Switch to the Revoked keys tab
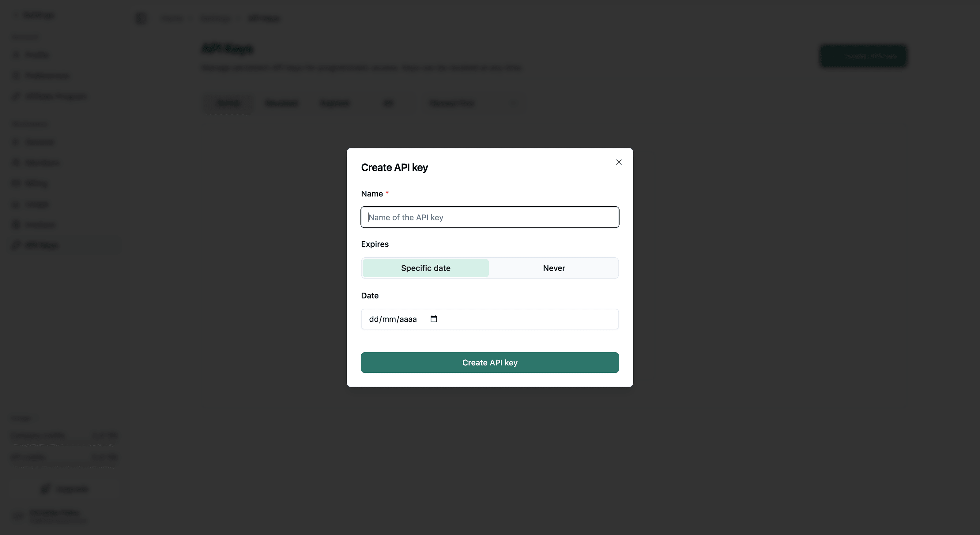 coord(281,103)
